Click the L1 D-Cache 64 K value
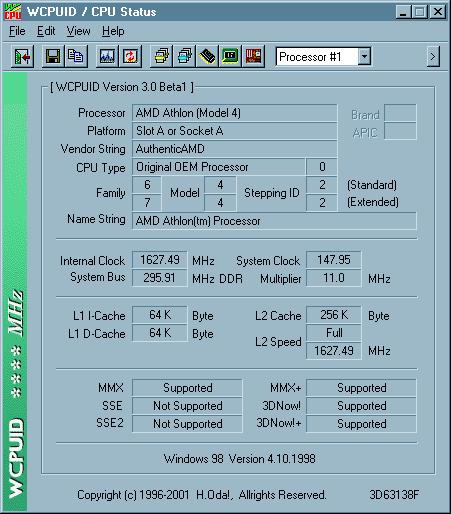451x514 pixels. 160,333
